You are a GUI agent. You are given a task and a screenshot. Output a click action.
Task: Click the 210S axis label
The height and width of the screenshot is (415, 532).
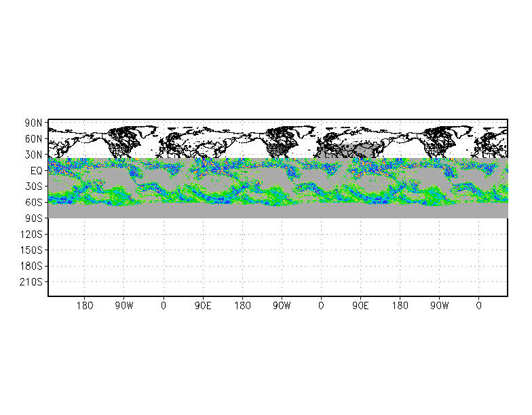coord(31,282)
